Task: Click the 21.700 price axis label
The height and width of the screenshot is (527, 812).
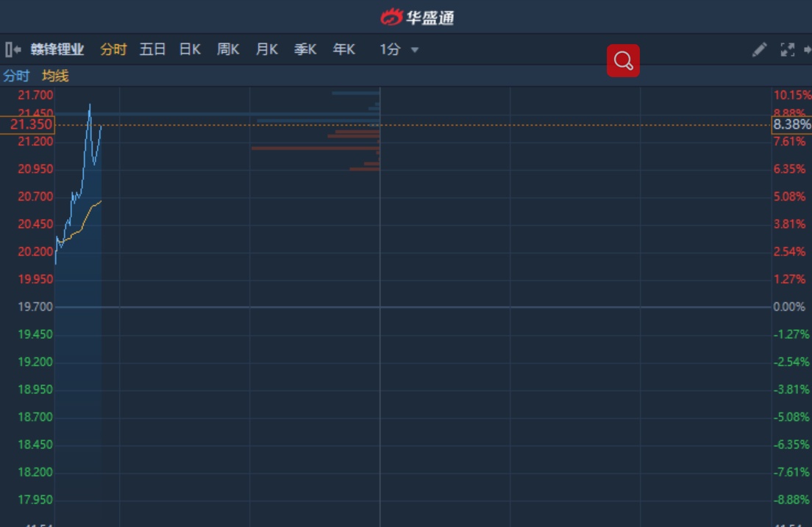Action: pos(35,96)
